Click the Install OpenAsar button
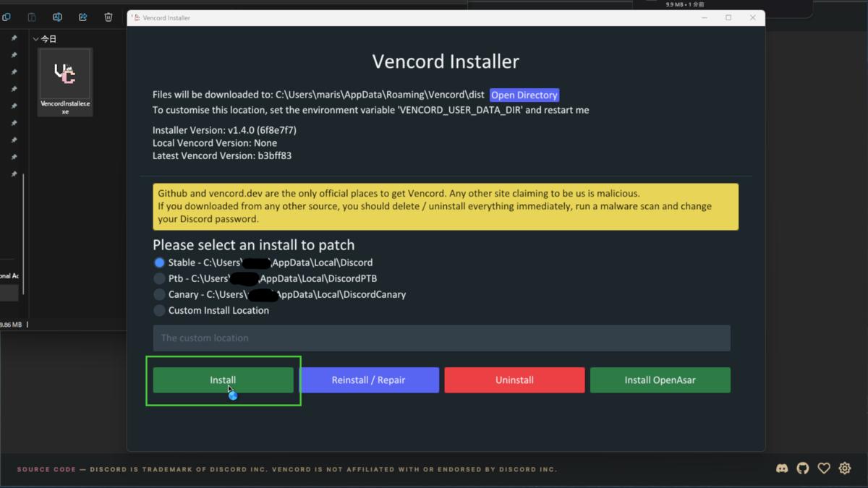 point(660,380)
